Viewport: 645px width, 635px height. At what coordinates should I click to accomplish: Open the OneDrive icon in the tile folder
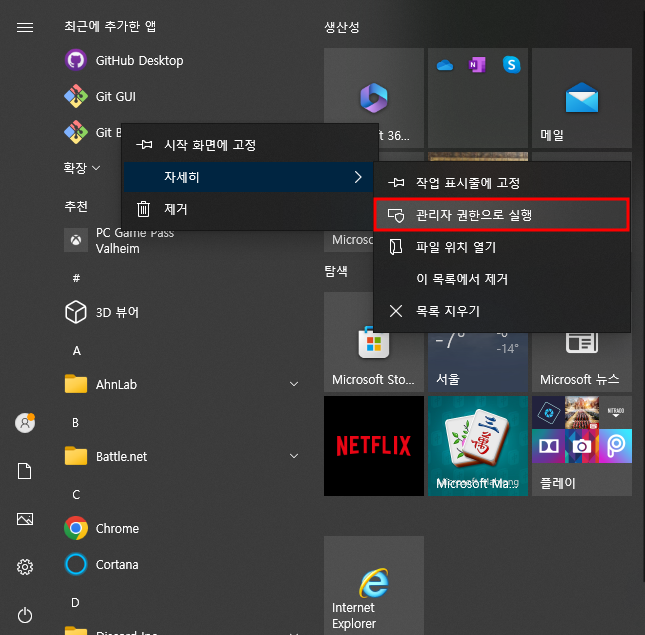(445, 65)
